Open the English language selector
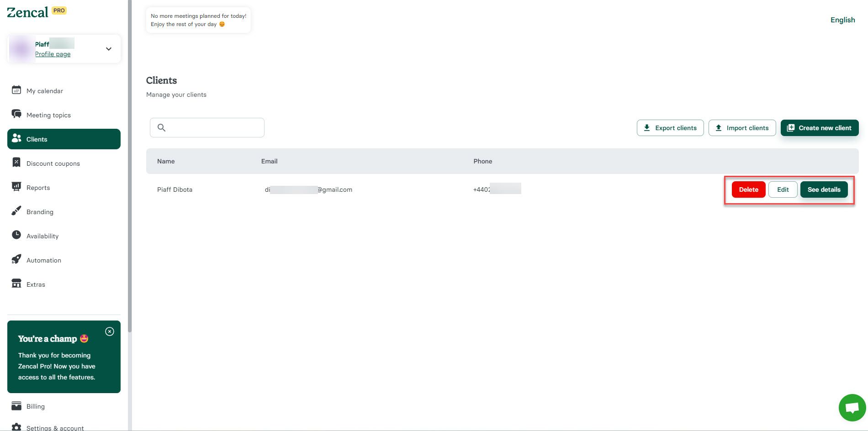The width and height of the screenshot is (868, 431). click(x=842, y=20)
